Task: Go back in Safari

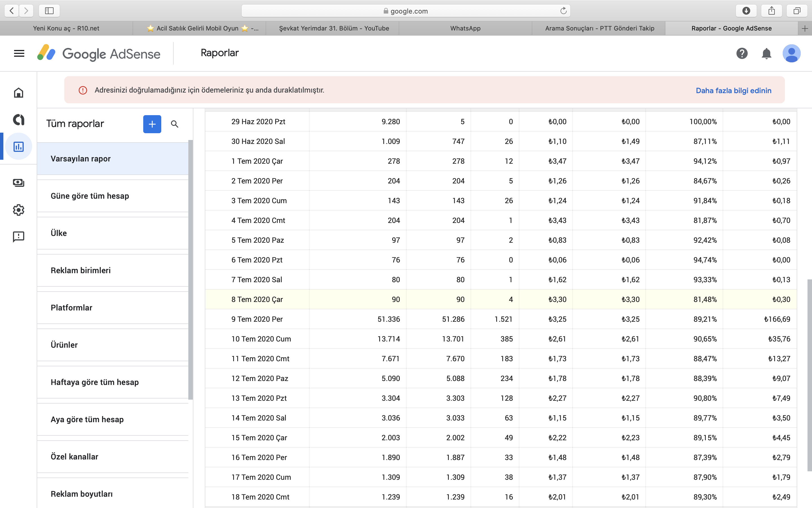Action: [12, 11]
